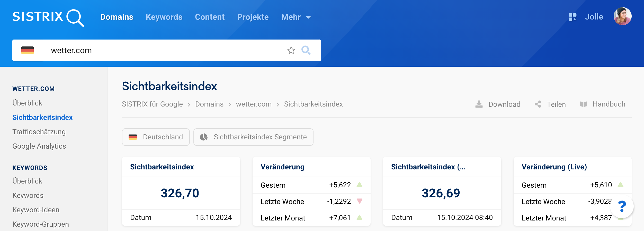This screenshot has height=231, width=644.
Task: Open Keyword-Gruppen in the sidebar
Action: click(x=41, y=224)
